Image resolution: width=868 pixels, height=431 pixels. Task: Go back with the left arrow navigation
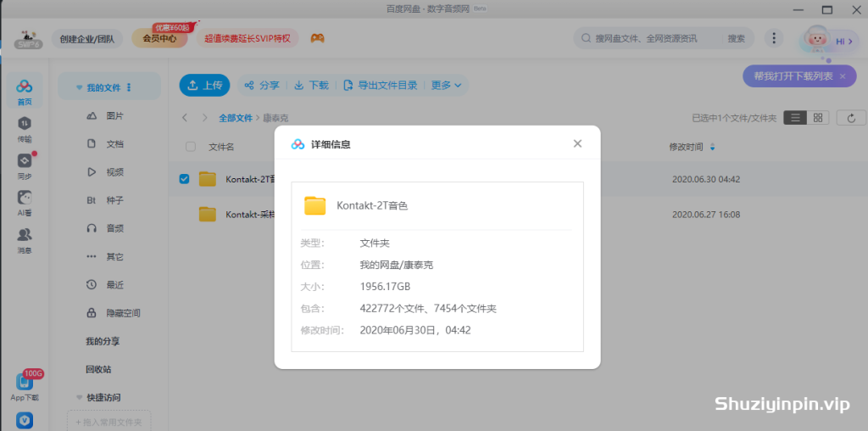point(185,117)
